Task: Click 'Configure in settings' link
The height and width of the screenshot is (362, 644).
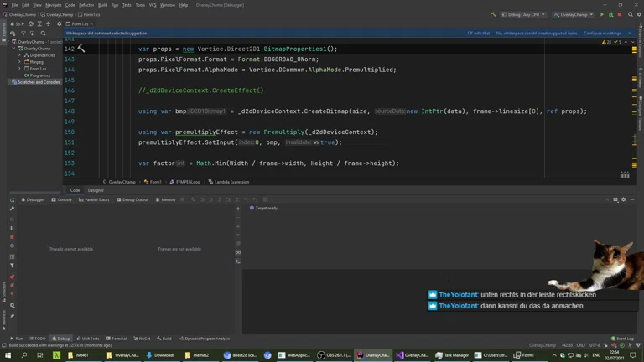Action: [602, 34]
